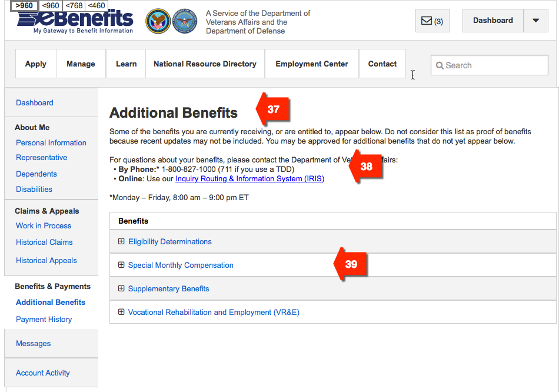Viewport: 559px width, 392px height.
Task: Open National Resource Directory menu
Action: coord(205,64)
